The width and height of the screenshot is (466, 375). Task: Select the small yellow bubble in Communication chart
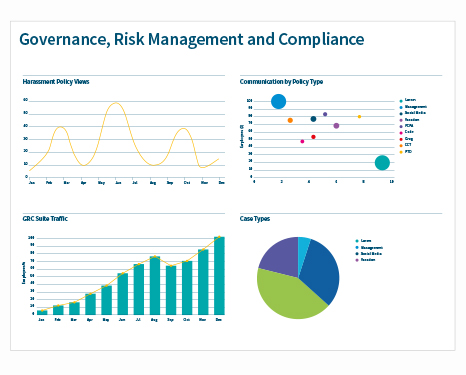click(359, 117)
